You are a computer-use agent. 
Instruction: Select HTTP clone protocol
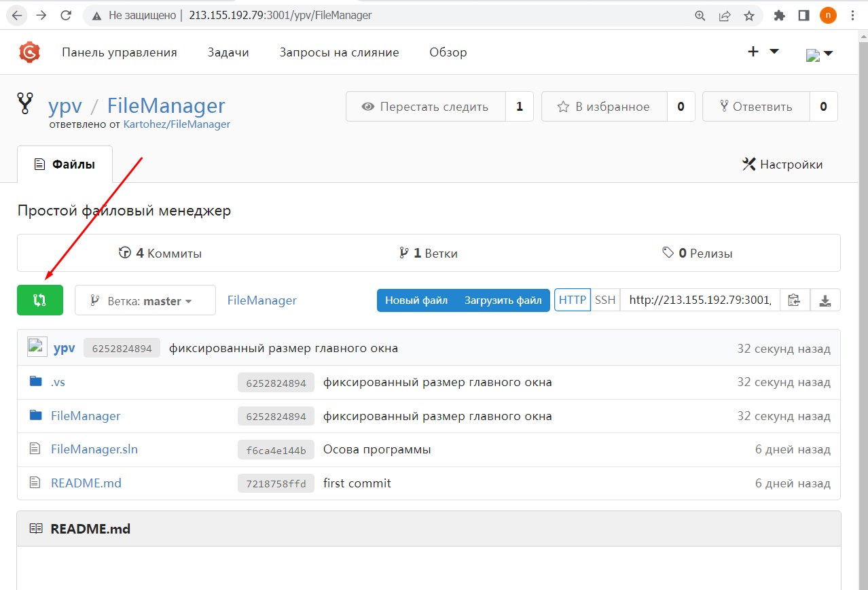click(572, 300)
